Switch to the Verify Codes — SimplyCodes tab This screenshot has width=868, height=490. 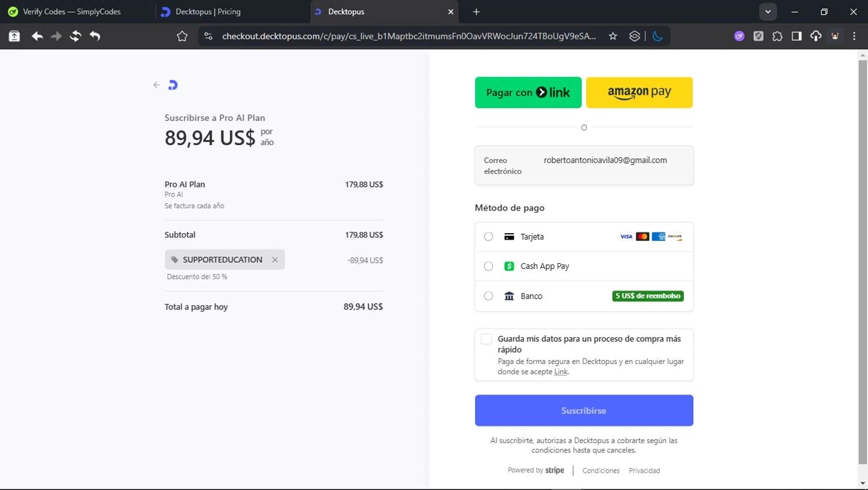point(78,12)
